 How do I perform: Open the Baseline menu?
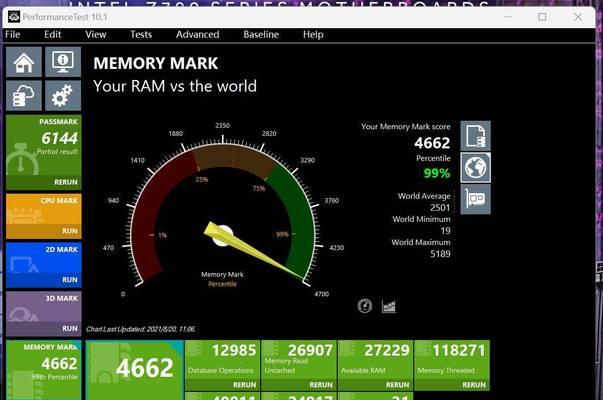(x=261, y=35)
